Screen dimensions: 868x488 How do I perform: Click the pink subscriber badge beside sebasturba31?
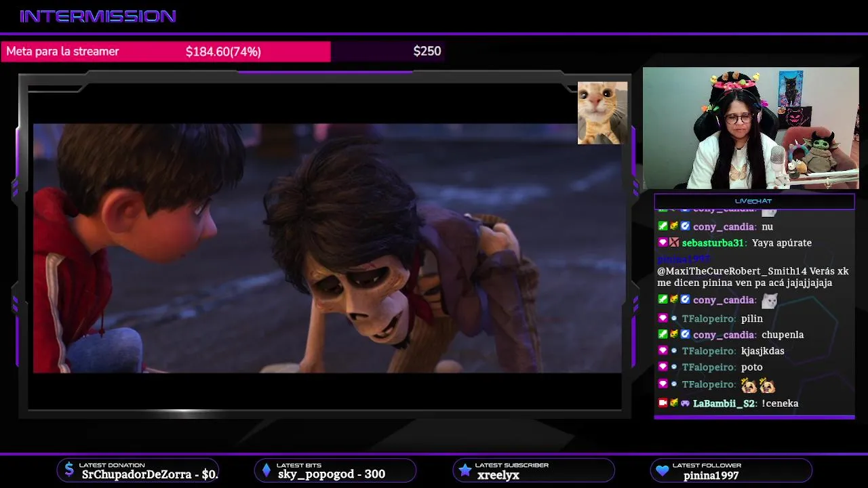663,243
